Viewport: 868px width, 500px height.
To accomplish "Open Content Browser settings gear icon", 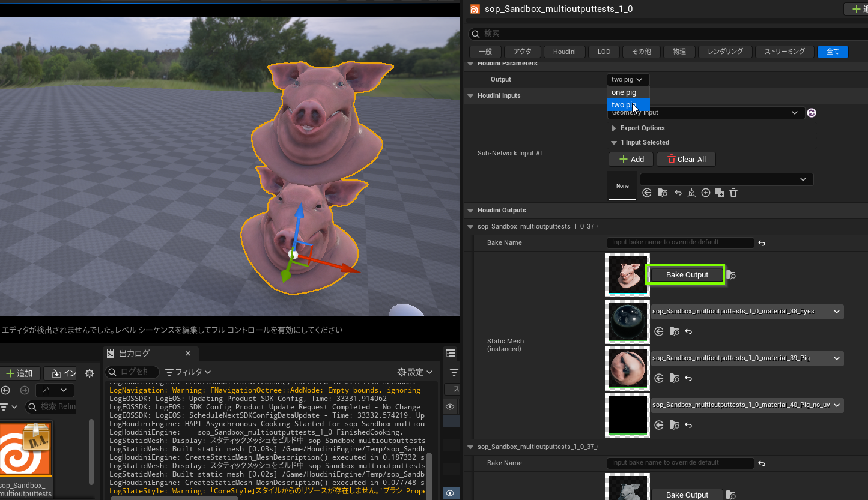I will point(90,373).
